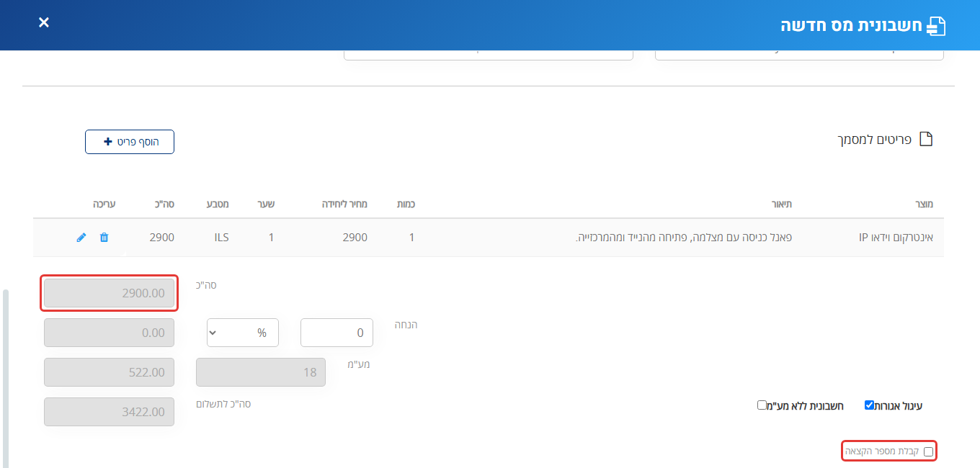Toggle the עיגול אגורות checkbox
Image resolution: width=980 pixels, height=468 pixels.
click(870, 405)
